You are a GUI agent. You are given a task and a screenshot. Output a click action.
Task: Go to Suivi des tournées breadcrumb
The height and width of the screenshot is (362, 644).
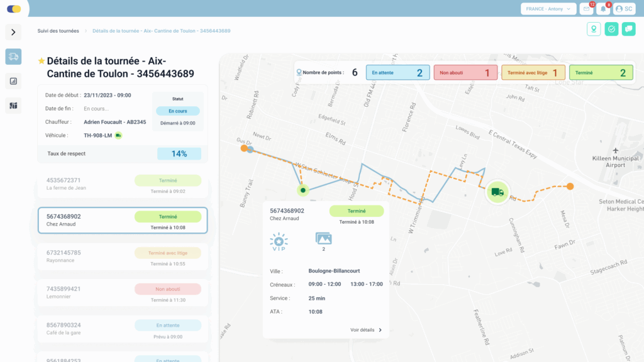58,31
